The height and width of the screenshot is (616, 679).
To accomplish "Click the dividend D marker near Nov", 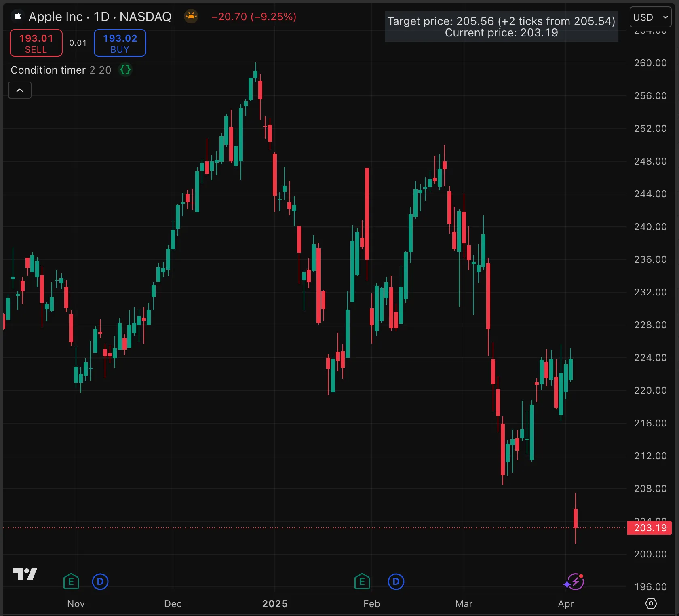I will tap(100, 582).
